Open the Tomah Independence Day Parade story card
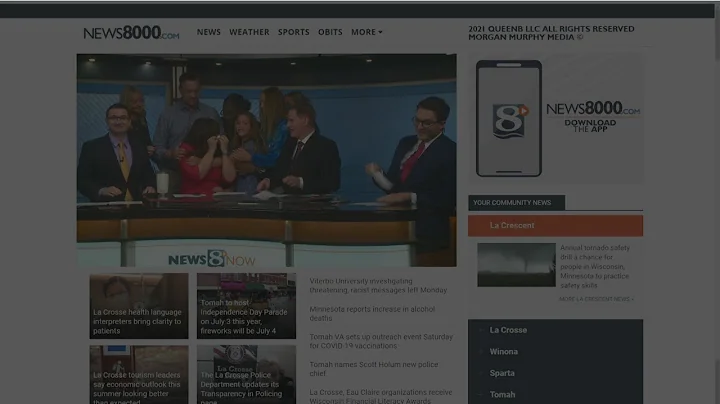This screenshot has height=404, width=720. [x=246, y=306]
